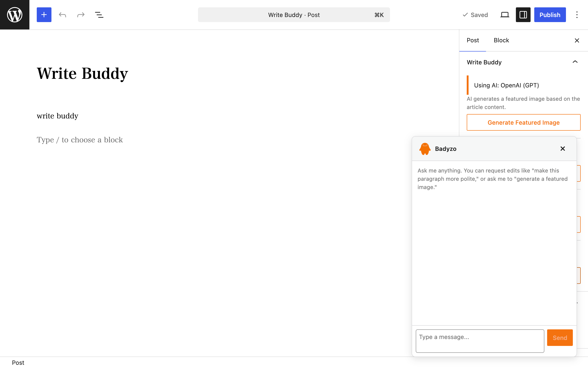This screenshot has width=588, height=368.
Task: Close the settings sidebar
Action: coord(577,40)
